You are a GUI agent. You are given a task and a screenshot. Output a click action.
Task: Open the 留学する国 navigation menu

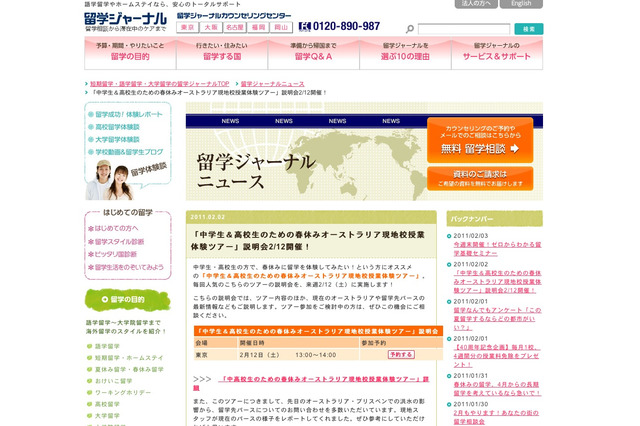click(222, 53)
